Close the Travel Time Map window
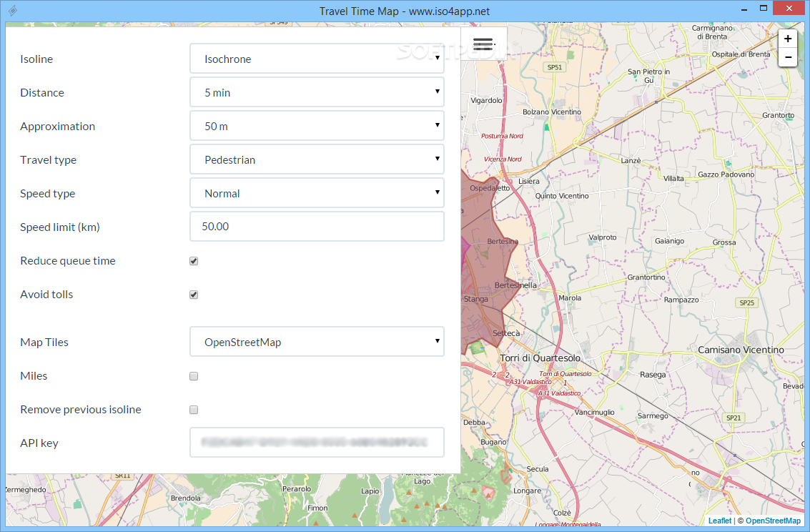 789,9
